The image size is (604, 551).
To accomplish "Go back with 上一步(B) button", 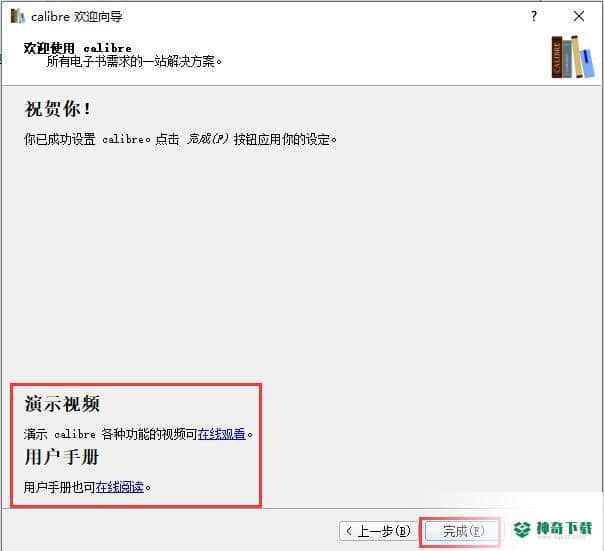I will tap(378, 531).
